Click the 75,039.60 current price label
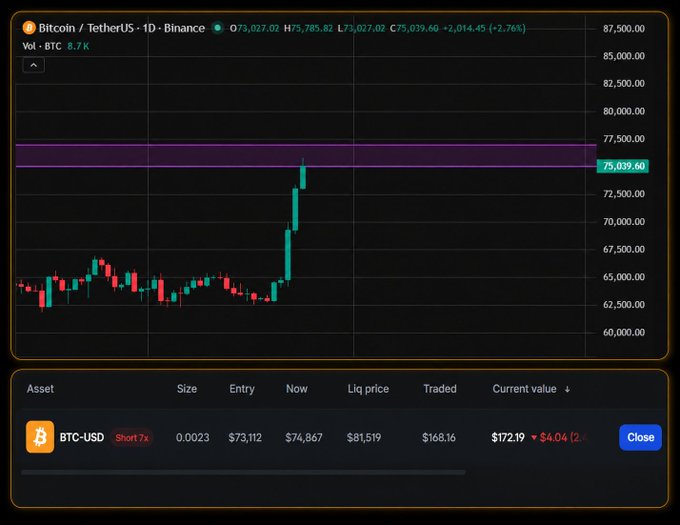This screenshot has width=680, height=525. [x=623, y=166]
